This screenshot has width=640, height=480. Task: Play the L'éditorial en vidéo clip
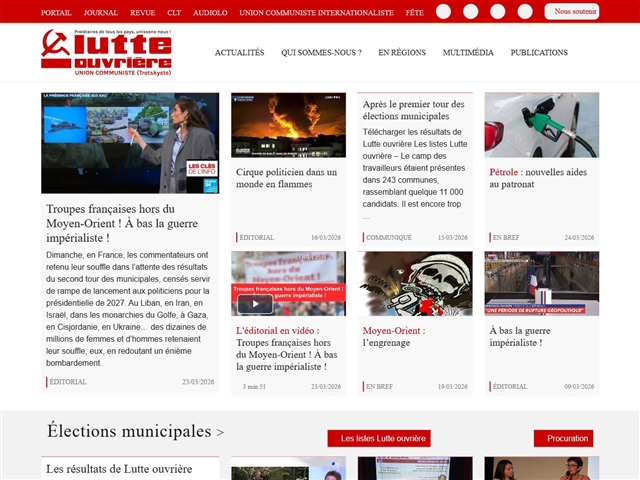(255, 304)
